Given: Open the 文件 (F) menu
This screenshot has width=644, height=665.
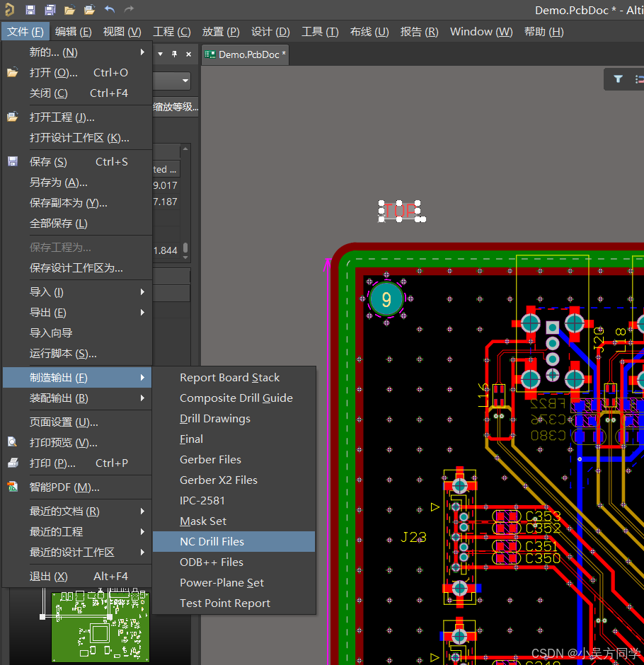Looking at the screenshot, I should [25, 32].
